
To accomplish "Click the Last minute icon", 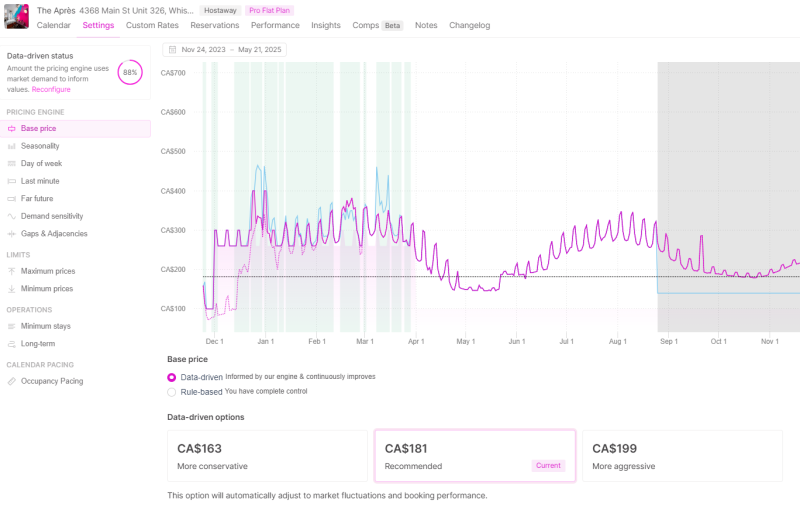I will coord(11,182).
